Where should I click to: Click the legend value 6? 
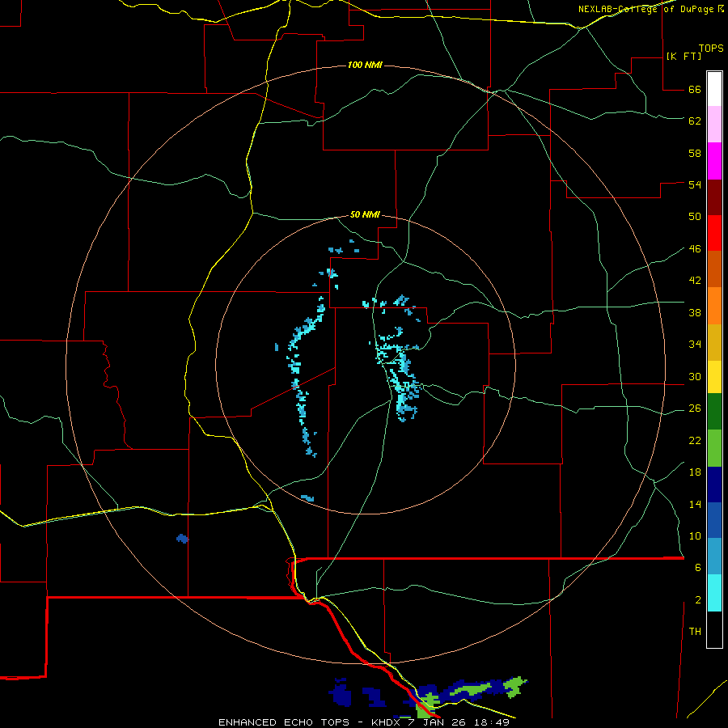[698, 568]
